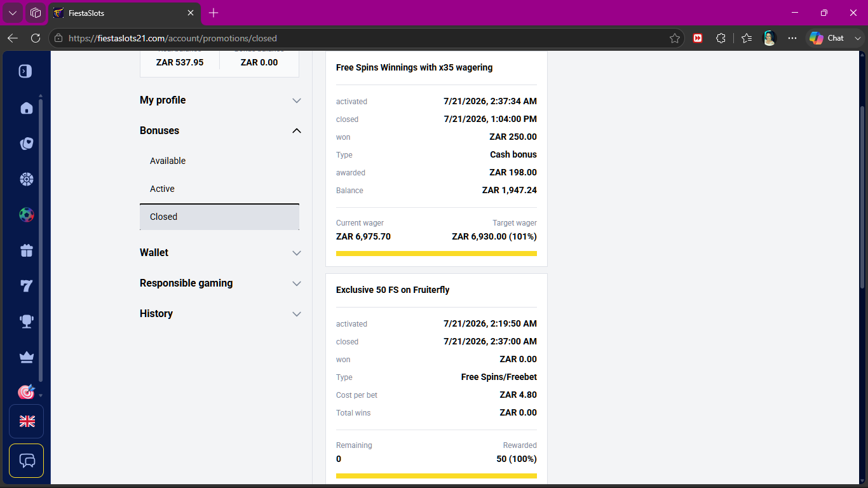Change language using UK flag button
Viewport: 868px width, 488px height.
pos(26,421)
